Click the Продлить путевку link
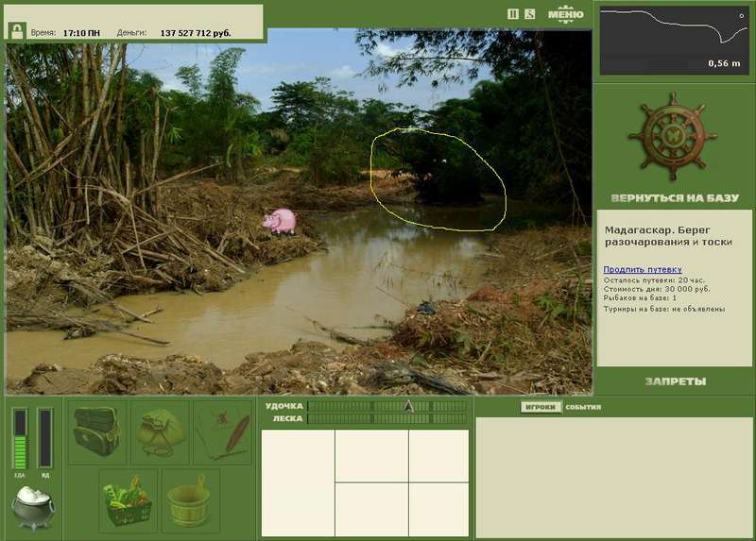Image resolution: width=756 pixels, height=541 pixels. point(643,270)
